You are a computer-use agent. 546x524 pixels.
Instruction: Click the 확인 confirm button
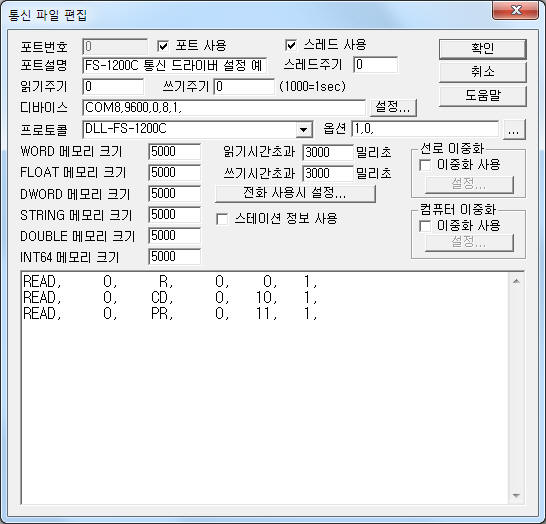pos(482,48)
